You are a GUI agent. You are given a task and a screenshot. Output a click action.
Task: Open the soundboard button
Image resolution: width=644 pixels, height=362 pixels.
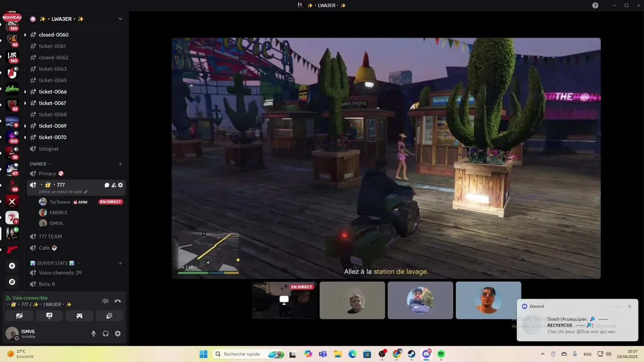coord(109,316)
